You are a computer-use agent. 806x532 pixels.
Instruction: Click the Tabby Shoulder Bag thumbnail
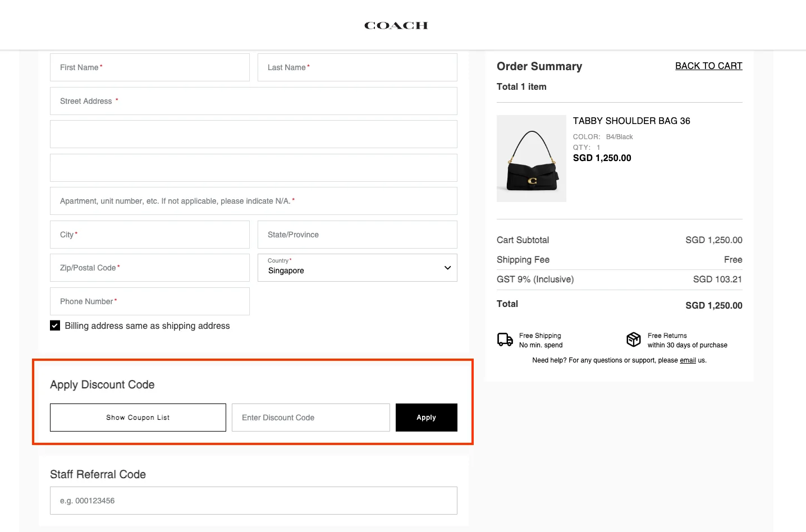click(x=532, y=158)
